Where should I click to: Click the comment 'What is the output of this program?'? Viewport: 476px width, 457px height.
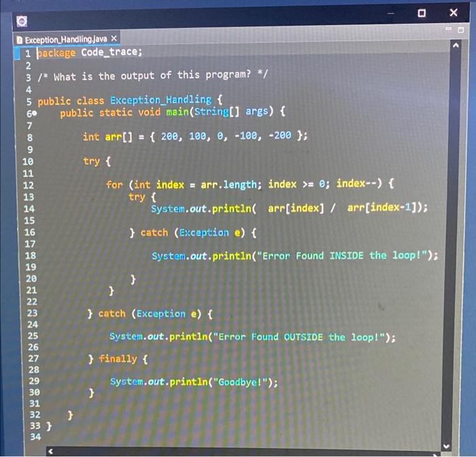(152, 75)
